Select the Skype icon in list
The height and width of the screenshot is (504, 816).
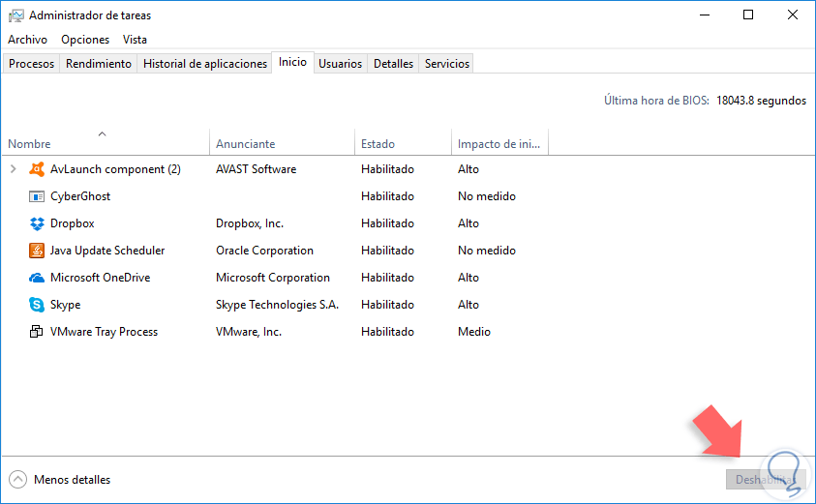click(x=37, y=305)
